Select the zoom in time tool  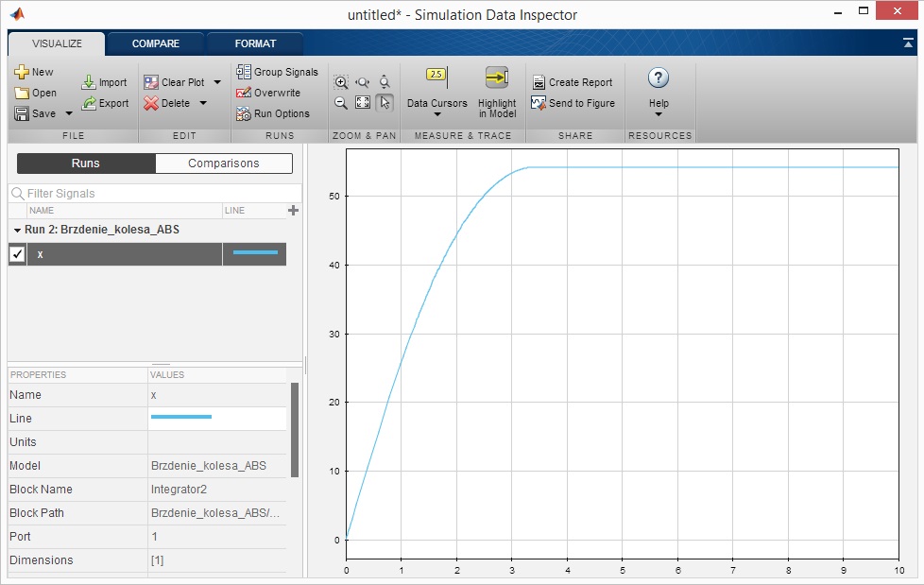363,82
